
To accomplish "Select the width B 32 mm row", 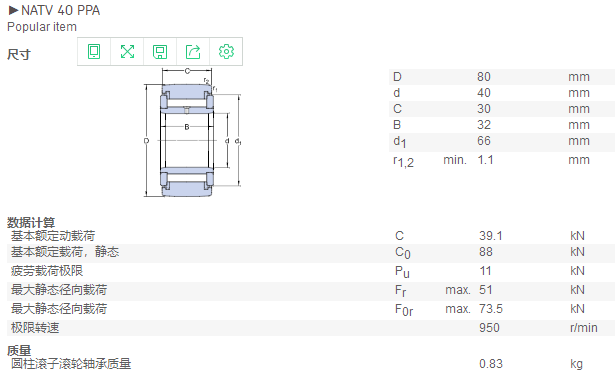I will click(502, 125).
